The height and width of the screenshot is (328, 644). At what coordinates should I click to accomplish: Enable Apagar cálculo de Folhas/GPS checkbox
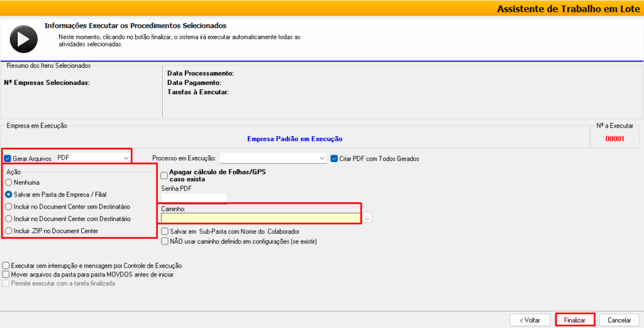[165, 175]
